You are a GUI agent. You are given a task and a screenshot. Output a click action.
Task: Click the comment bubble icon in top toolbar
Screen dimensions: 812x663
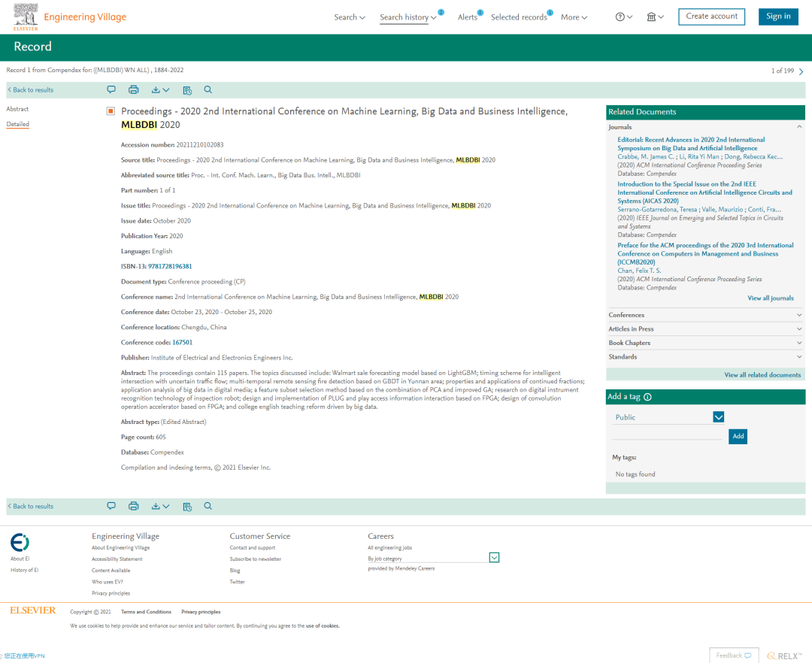coord(111,89)
